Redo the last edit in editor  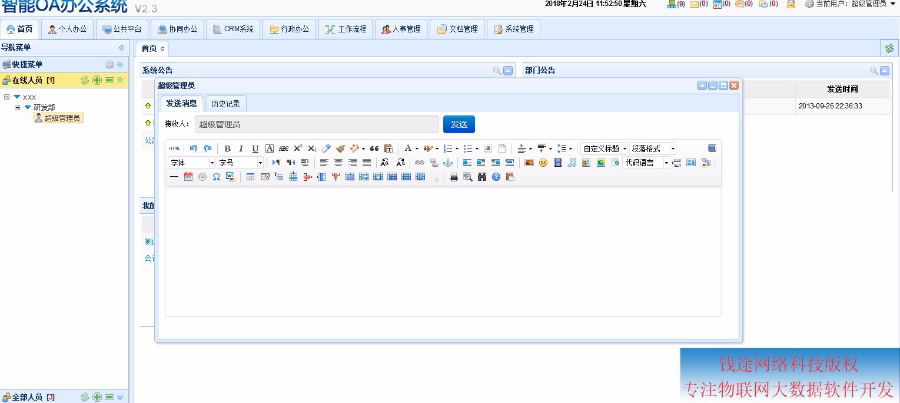pyautogui.click(x=207, y=148)
